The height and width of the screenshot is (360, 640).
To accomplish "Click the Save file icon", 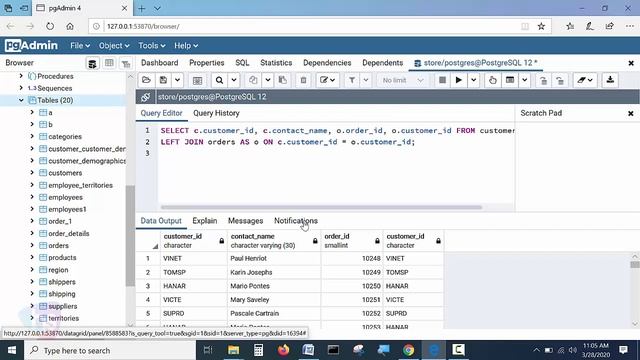I will [164, 80].
